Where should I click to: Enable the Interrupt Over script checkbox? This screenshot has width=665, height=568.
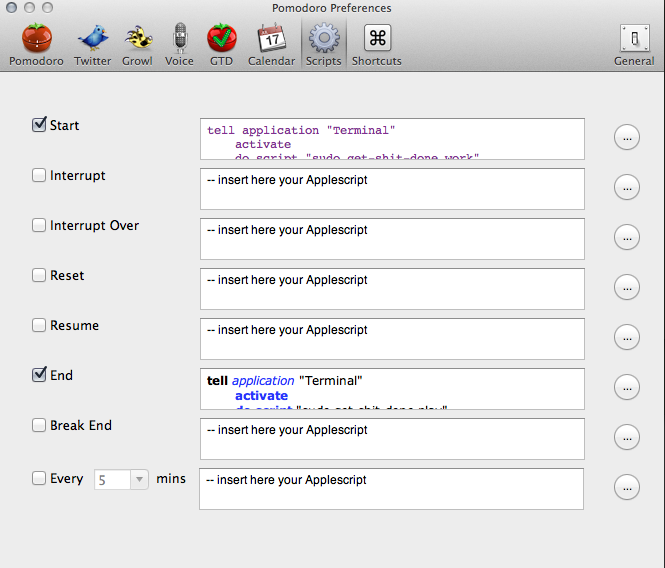(x=39, y=225)
